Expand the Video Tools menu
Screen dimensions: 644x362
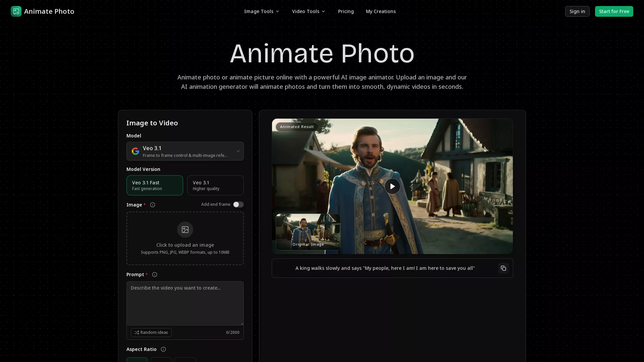coord(308,11)
